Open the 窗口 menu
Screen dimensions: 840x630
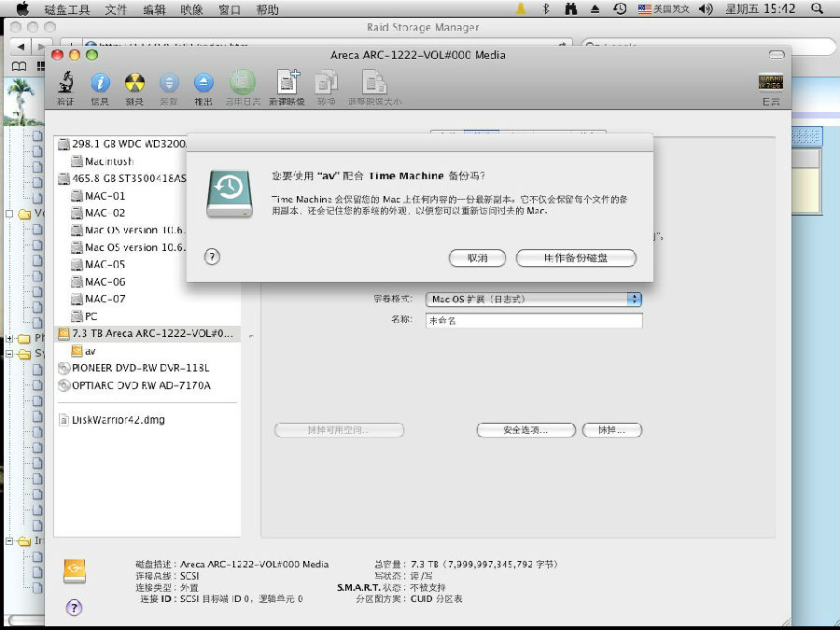pyautogui.click(x=230, y=9)
